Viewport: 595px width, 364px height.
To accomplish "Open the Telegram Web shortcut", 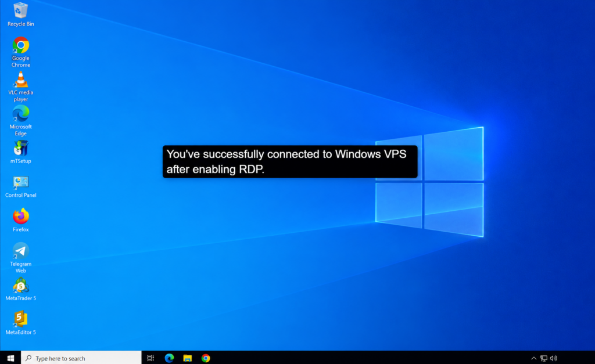I will (20, 257).
